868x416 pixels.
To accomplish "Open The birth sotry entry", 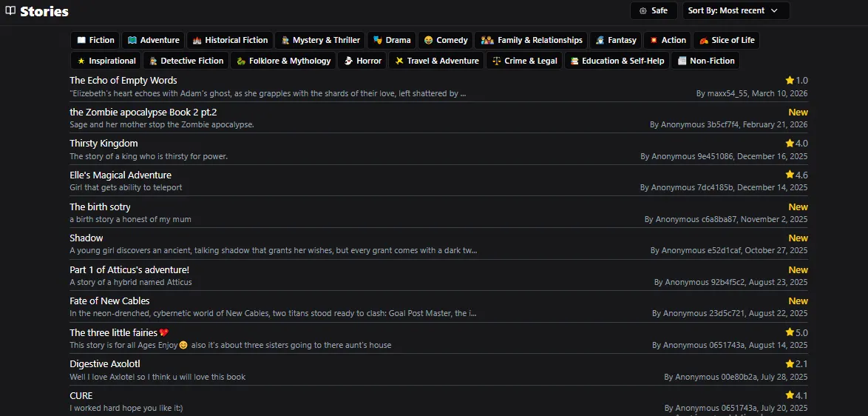I will (101, 207).
